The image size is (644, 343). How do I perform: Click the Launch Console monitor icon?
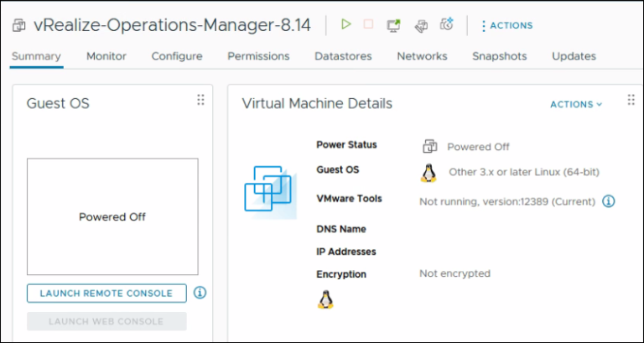[x=392, y=25]
